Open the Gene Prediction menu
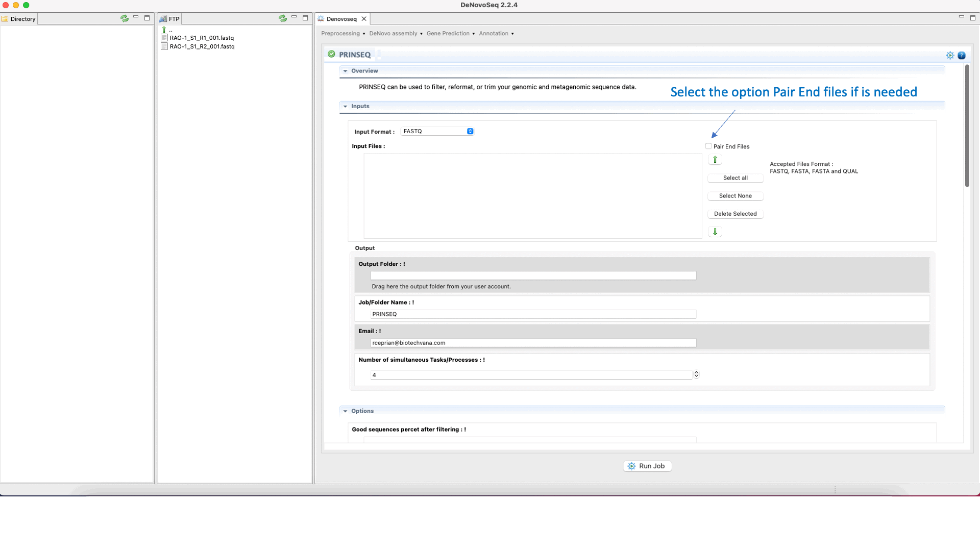This screenshot has width=980, height=551. pyautogui.click(x=451, y=34)
